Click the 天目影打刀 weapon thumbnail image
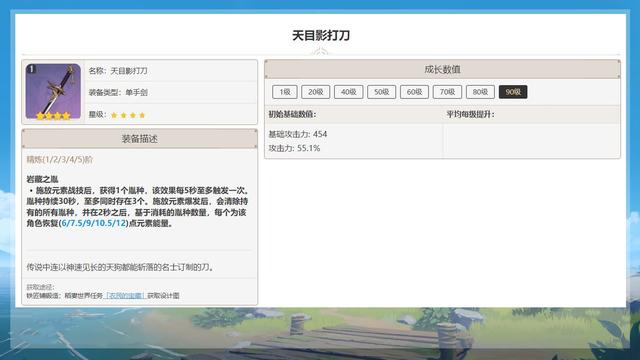The width and height of the screenshot is (640, 360). 53,91
